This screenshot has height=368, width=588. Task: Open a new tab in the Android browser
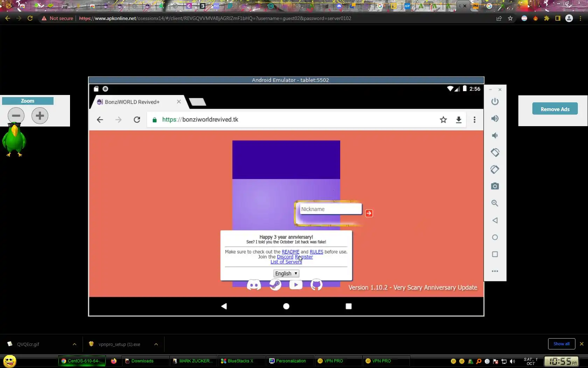pyautogui.click(x=198, y=102)
